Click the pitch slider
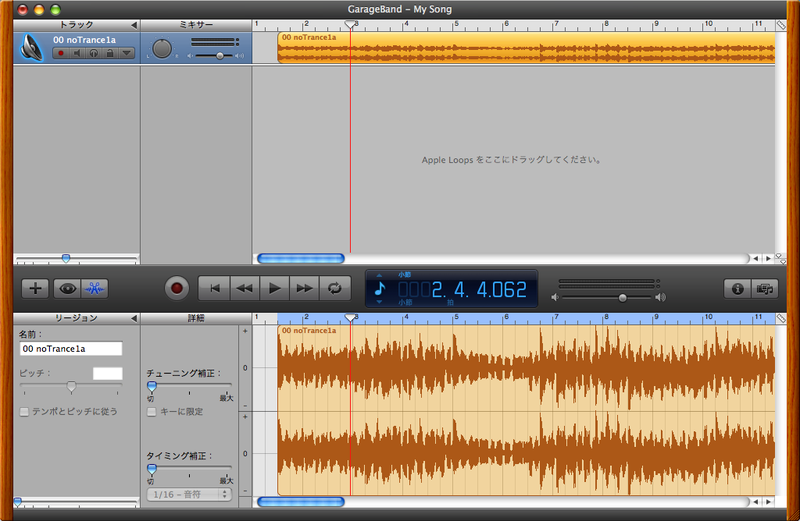The width and height of the screenshot is (800, 521). (71, 387)
